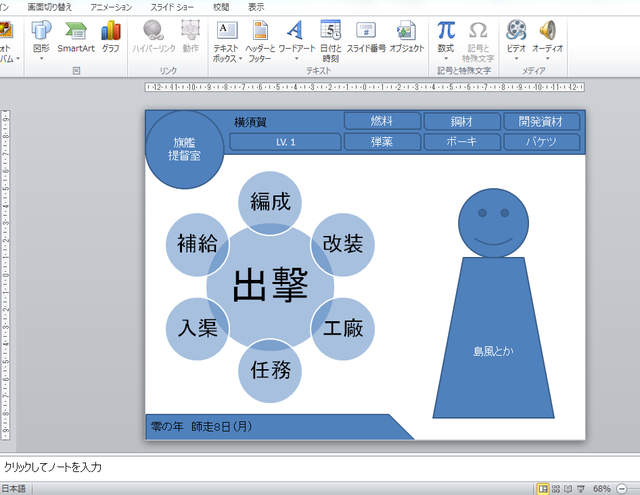This screenshot has height=495, width=640.
Task: Click the グラフ chart icon
Action: click(110, 36)
